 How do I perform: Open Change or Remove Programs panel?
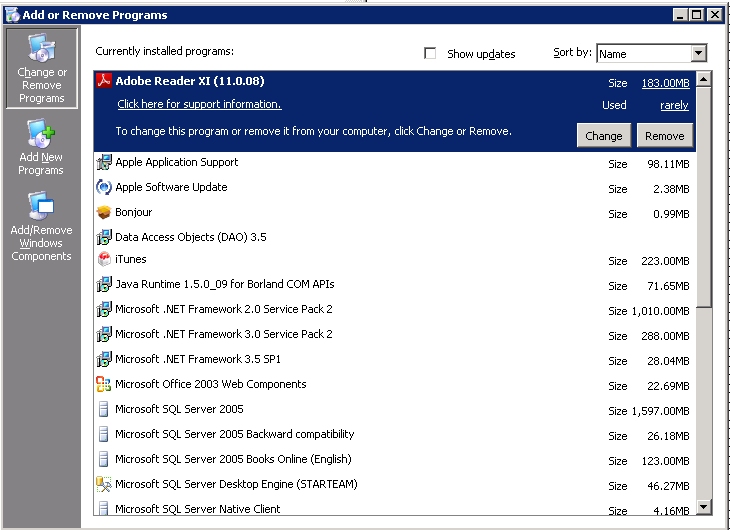pos(41,68)
